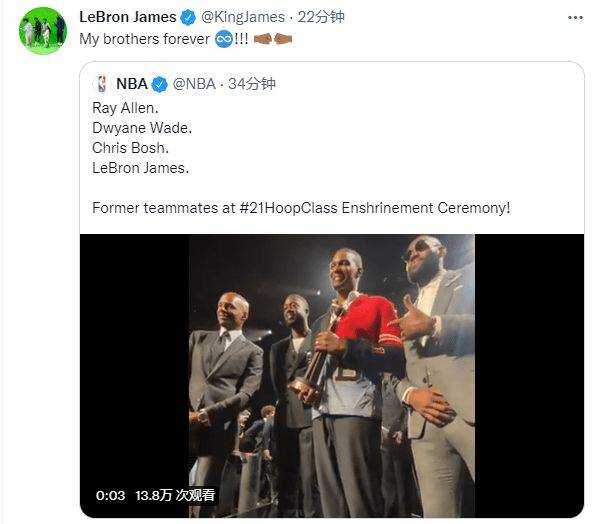594x524 pixels.
Task: Click LeBron James verified badge
Action: (188, 17)
